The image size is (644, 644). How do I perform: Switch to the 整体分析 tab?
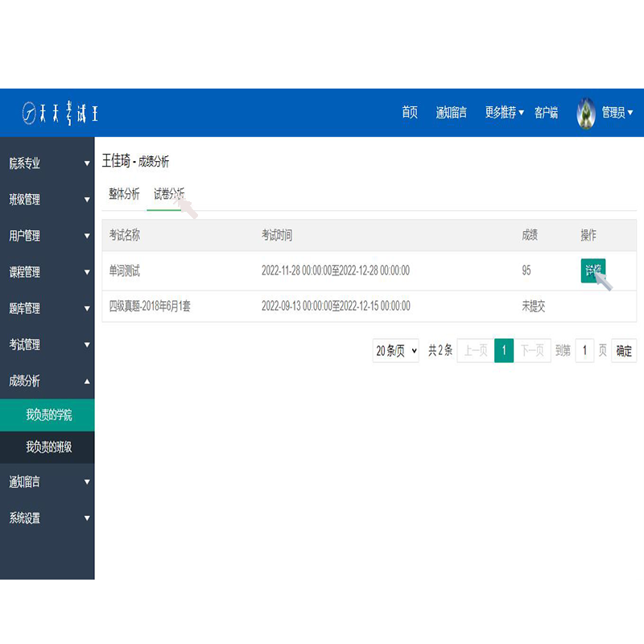[x=124, y=193]
